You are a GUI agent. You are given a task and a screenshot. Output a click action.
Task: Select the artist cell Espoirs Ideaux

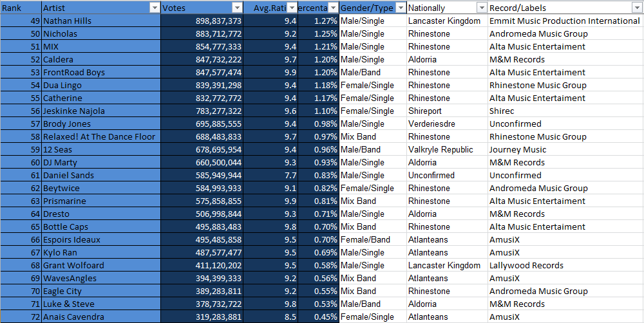coord(100,240)
